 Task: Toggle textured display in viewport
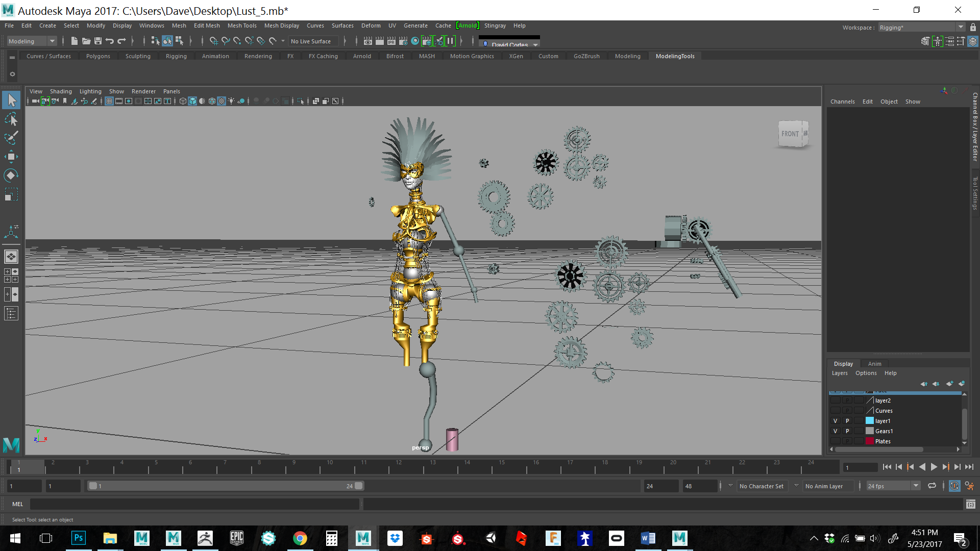222,101
